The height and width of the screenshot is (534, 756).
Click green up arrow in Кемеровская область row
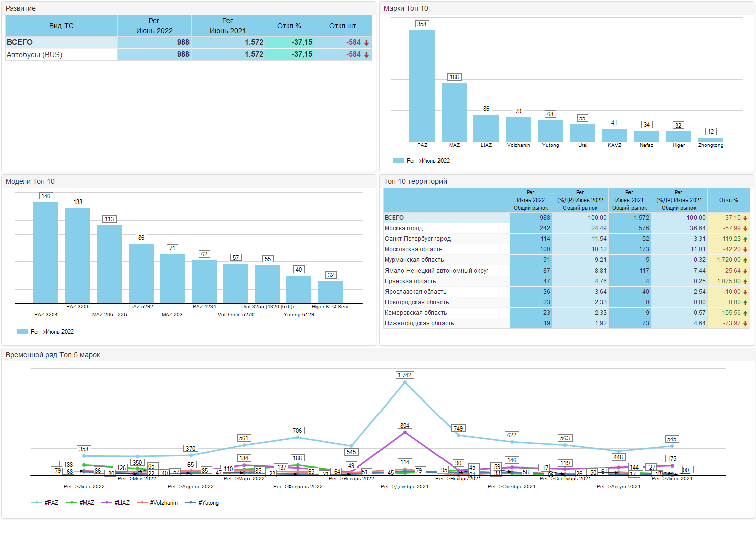tap(745, 313)
